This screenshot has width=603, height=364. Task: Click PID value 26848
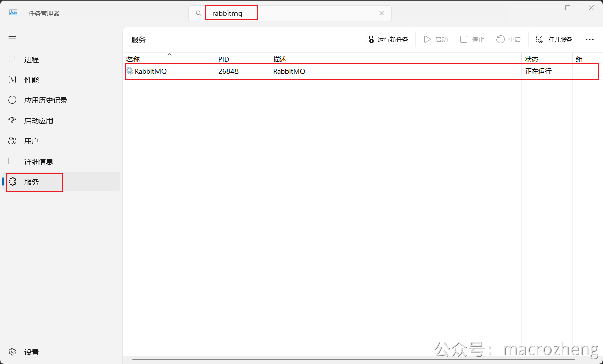(x=228, y=71)
